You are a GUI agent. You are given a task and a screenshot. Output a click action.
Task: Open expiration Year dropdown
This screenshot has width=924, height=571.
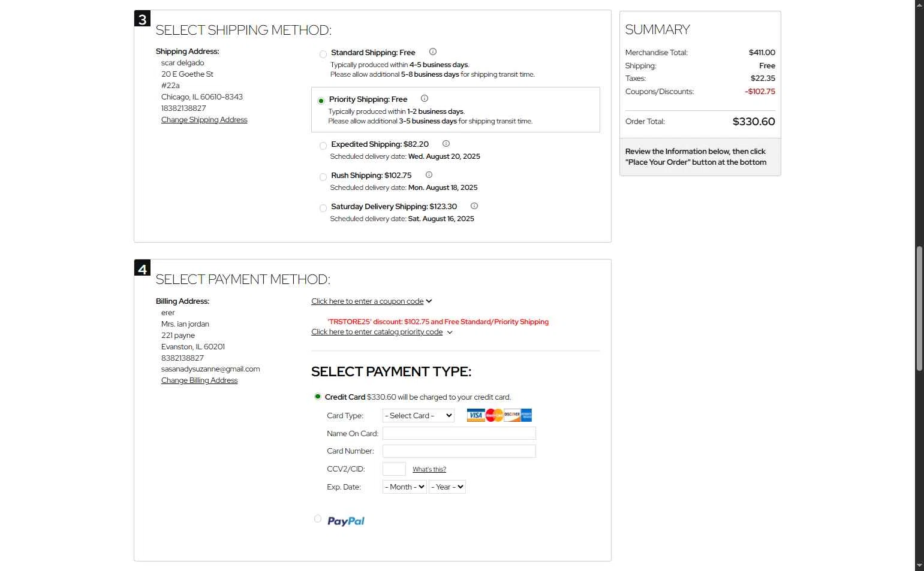click(447, 487)
